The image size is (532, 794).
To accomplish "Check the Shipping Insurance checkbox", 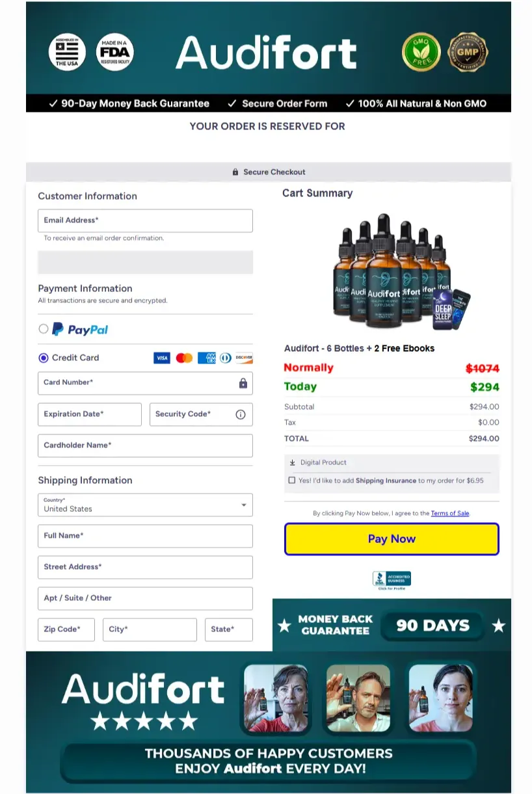I will (x=291, y=481).
